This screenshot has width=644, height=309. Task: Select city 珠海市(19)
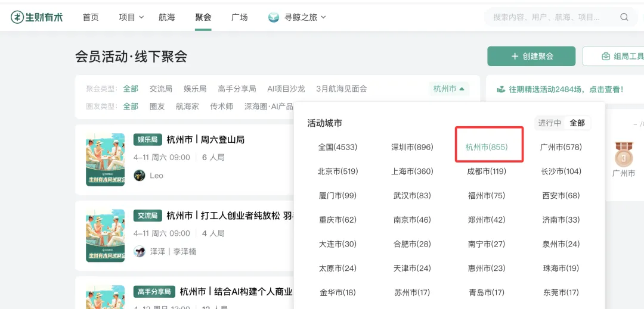(x=561, y=268)
